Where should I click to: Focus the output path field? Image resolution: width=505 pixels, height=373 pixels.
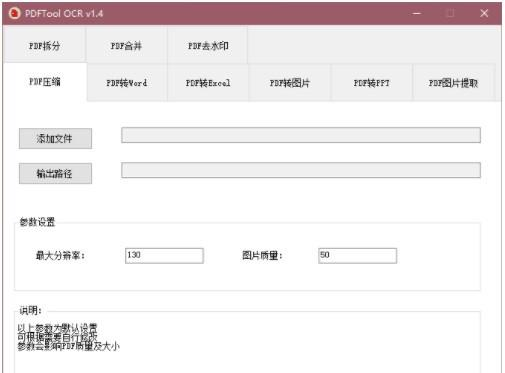click(x=301, y=170)
